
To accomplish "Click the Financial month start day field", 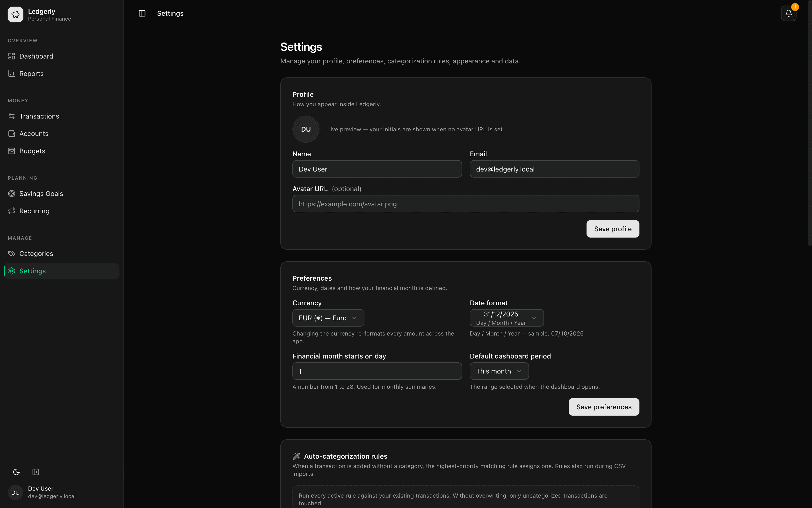I will (377, 371).
